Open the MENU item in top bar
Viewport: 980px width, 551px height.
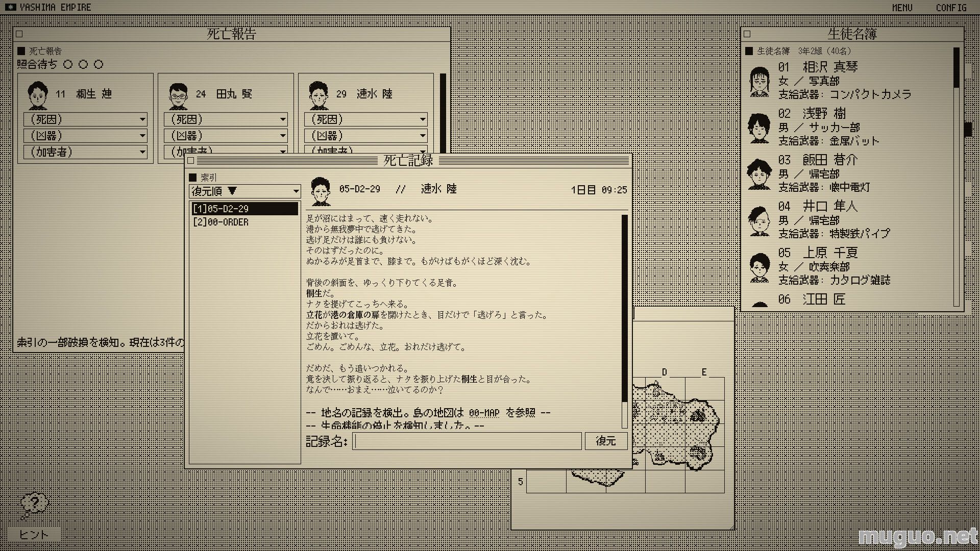[902, 8]
